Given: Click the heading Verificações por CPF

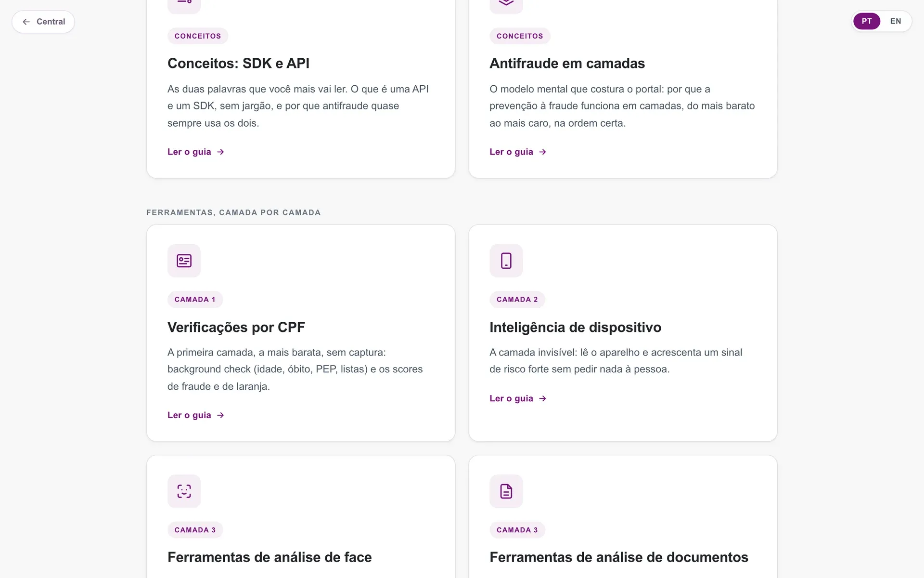Looking at the screenshot, I should point(236,327).
